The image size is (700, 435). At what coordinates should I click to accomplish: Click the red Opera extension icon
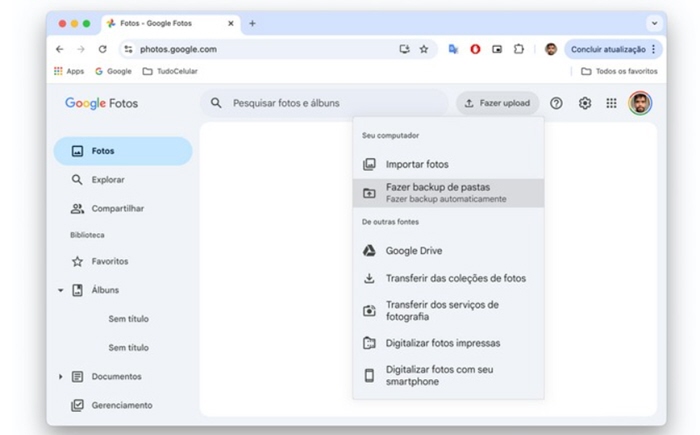click(475, 49)
